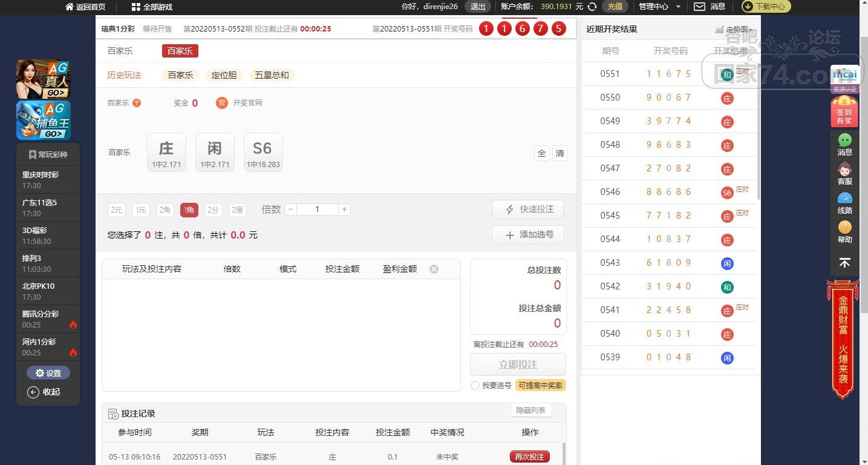868x465 pixels.
Task: Open the AG真人 game thumbnail
Action: (x=44, y=79)
